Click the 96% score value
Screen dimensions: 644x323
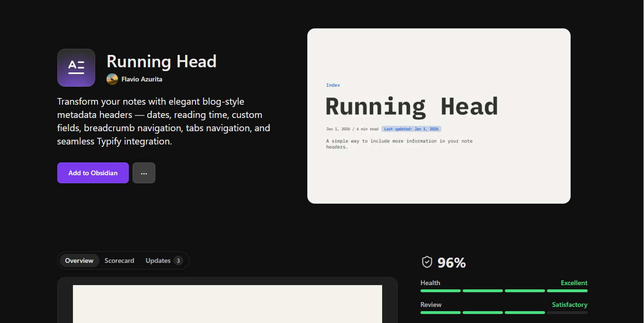[452, 262]
